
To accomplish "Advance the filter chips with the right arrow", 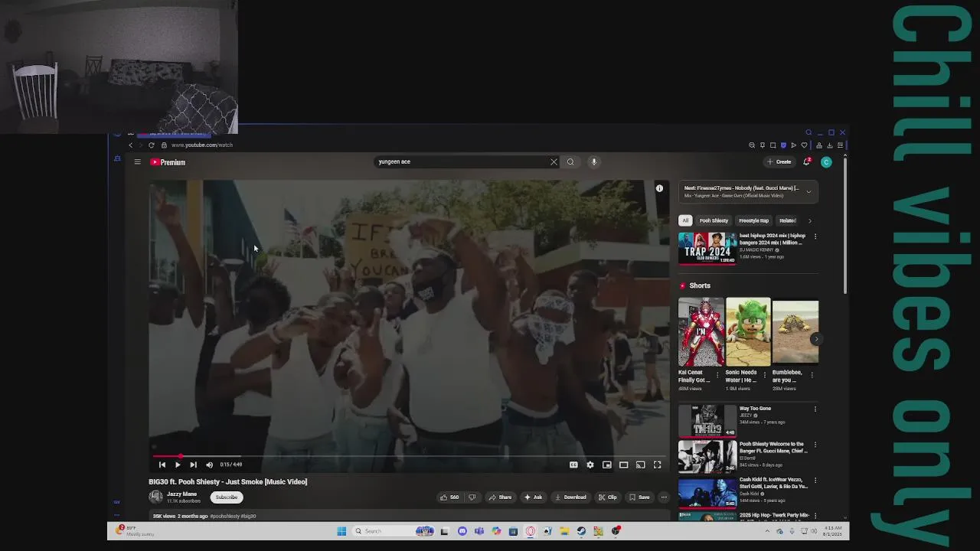I will (x=810, y=221).
